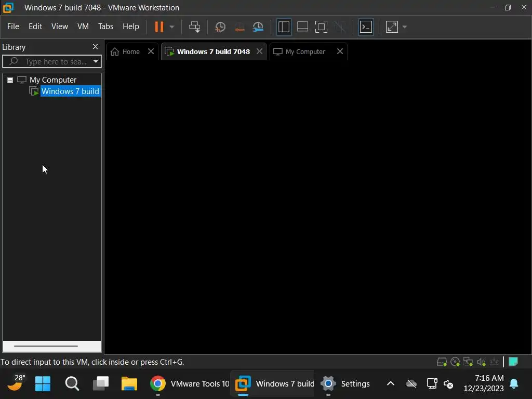The image size is (532, 399).
Task: Toggle Unity mode icon
Action: [340, 27]
